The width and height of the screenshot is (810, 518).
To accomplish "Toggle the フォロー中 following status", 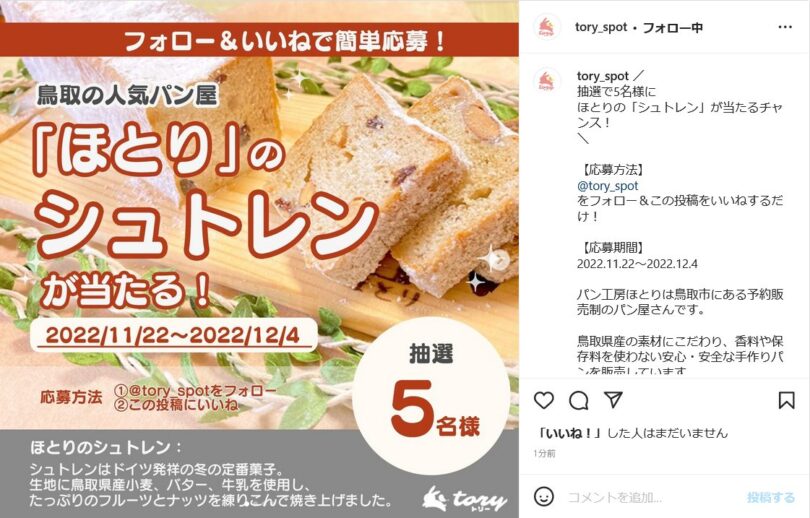I will [x=672, y=27].
